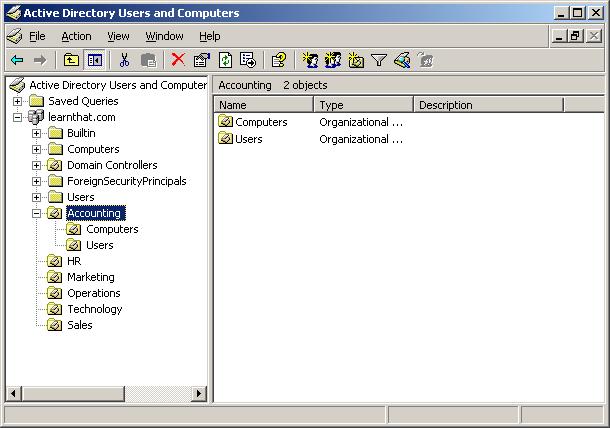This screenshot has height=428, width=610.
Task: Create a new user with toolbar icon
Action: (x=310, y=60)
